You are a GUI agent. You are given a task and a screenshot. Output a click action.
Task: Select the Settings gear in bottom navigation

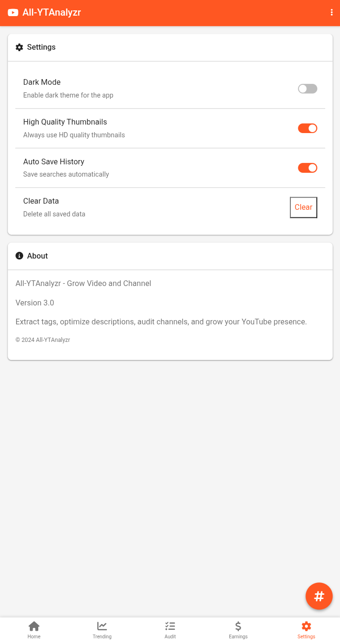click(x=306, y=626)
